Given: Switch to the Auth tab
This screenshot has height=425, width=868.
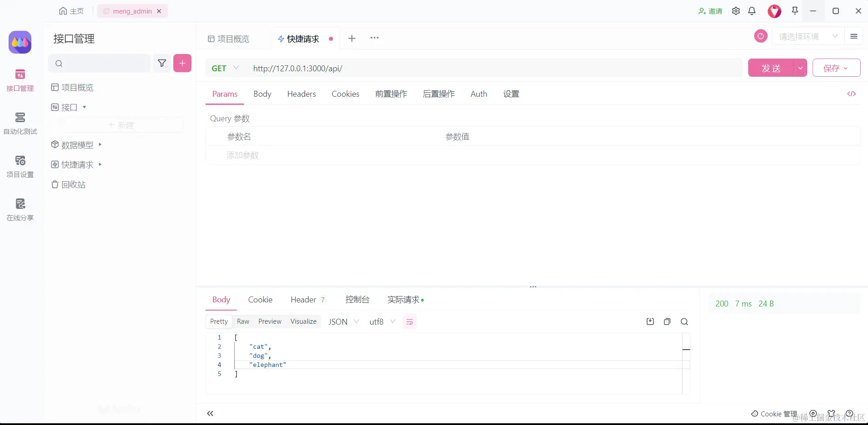Looking at the screenshot, I should pyautogui.click(x=479, y=94).
